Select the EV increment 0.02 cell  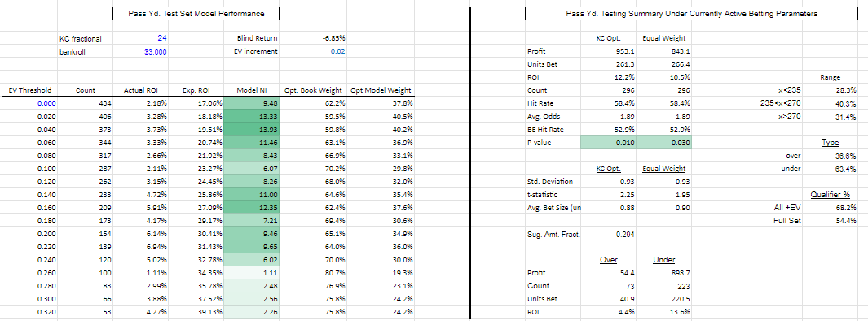pos(313,51)
